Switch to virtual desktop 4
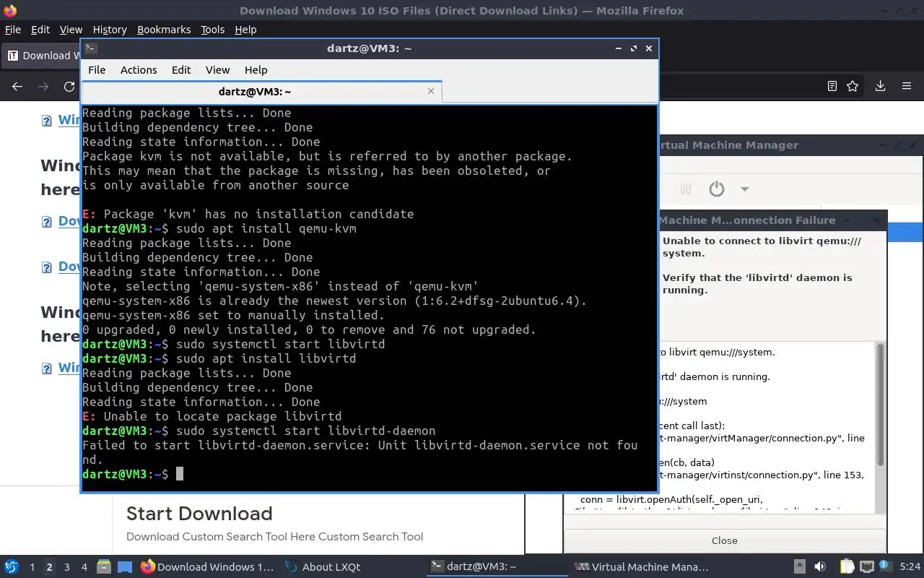Screen dimensions: 924x578 84,567
